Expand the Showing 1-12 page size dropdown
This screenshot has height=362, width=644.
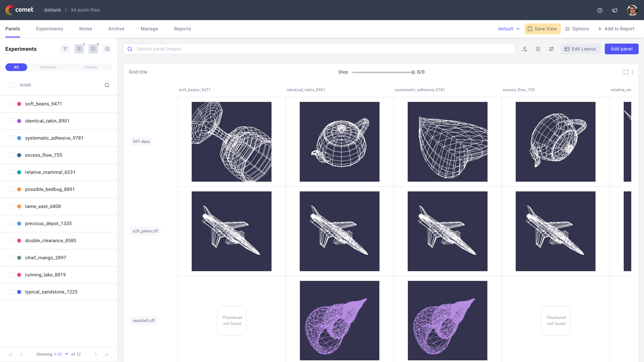(x=67, y=354)
